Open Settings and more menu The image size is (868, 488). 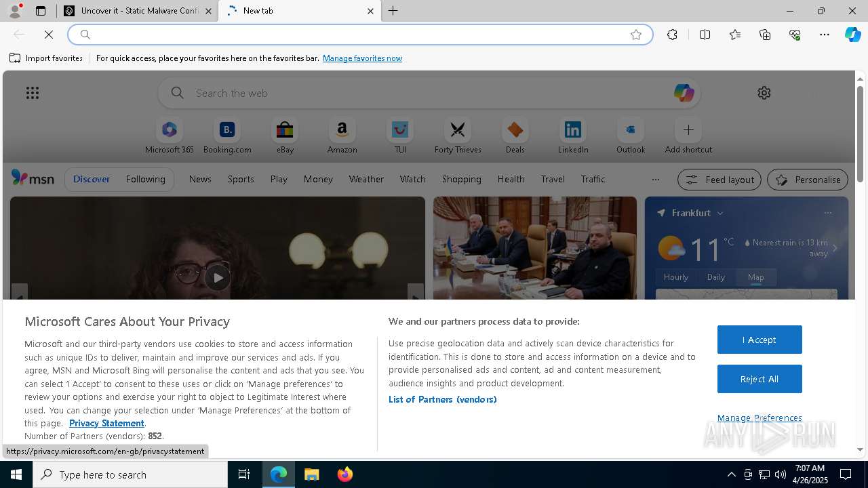825,35
